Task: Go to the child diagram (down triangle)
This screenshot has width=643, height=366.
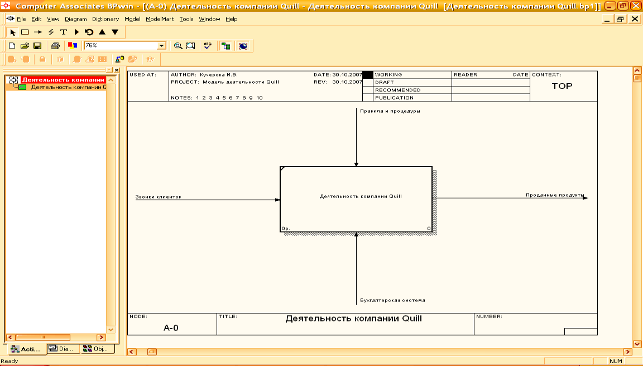Action: coord(115,32)
